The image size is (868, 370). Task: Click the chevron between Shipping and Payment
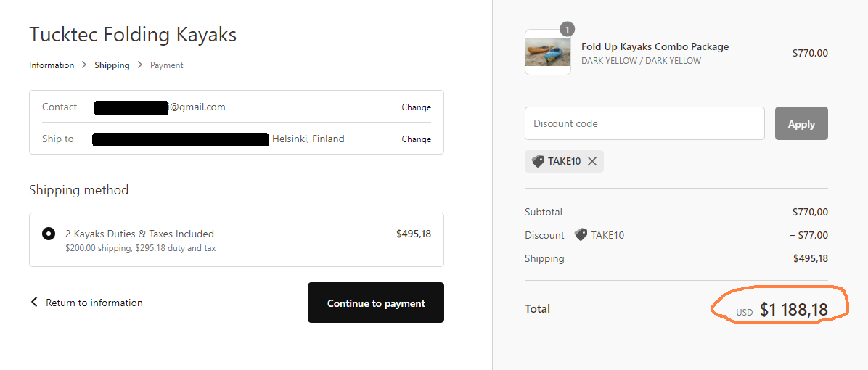[140, 65]
